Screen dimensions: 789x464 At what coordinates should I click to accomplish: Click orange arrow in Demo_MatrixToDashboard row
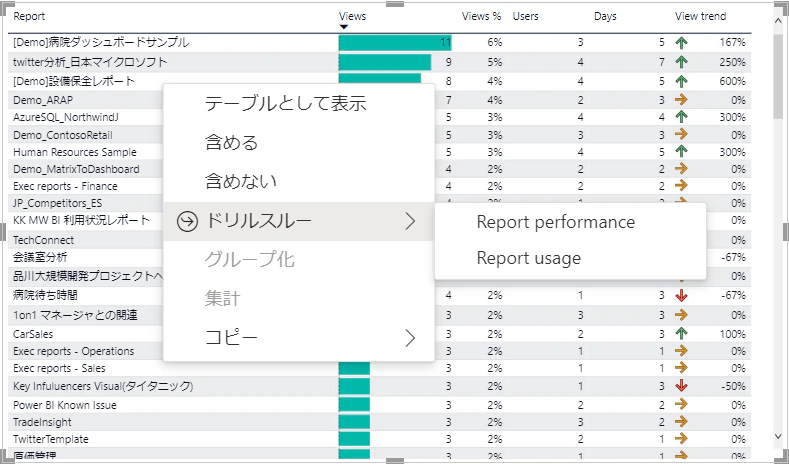[x=681, y=169]
